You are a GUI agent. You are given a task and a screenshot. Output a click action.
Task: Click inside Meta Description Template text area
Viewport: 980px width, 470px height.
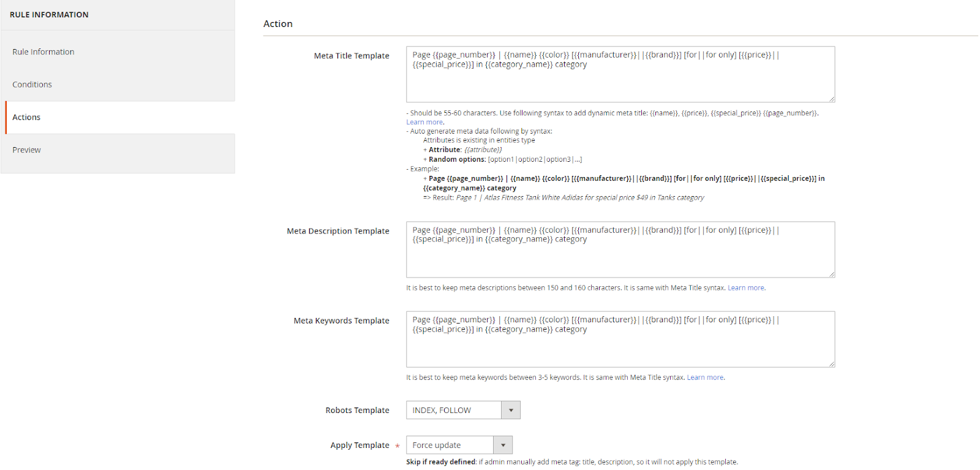[x=620, y=256]
